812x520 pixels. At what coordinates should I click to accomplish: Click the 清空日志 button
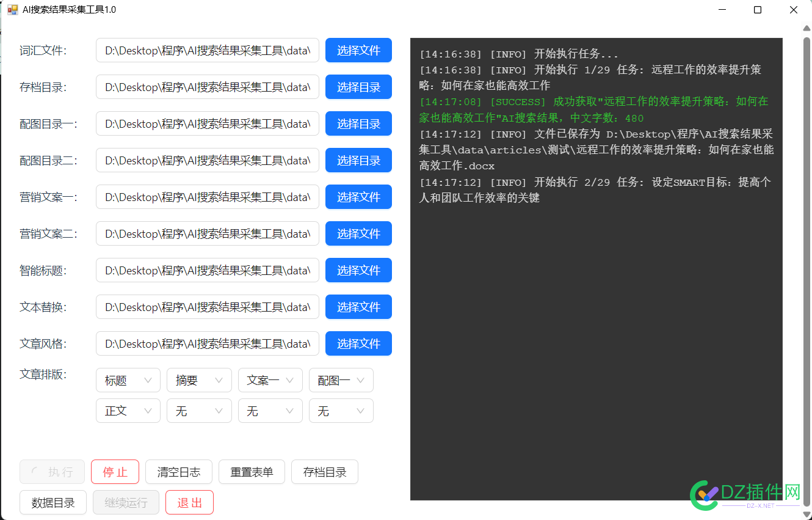tap(179, 472)
